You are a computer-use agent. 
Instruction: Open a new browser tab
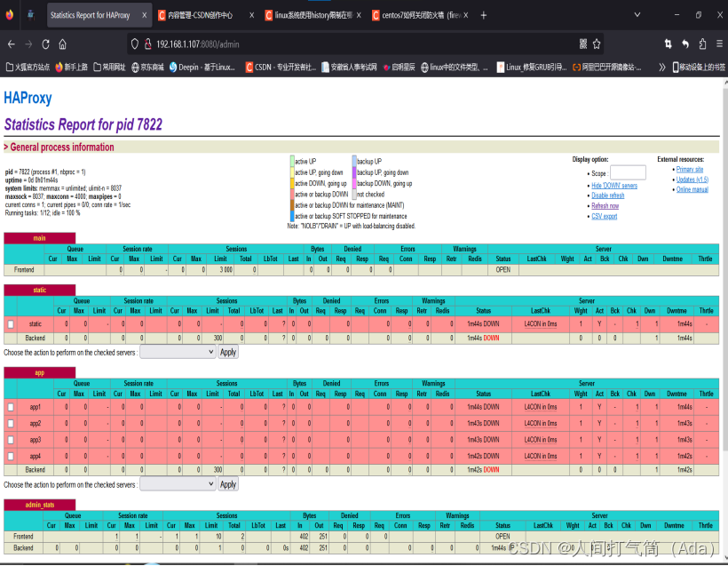(x=483, y=15)
